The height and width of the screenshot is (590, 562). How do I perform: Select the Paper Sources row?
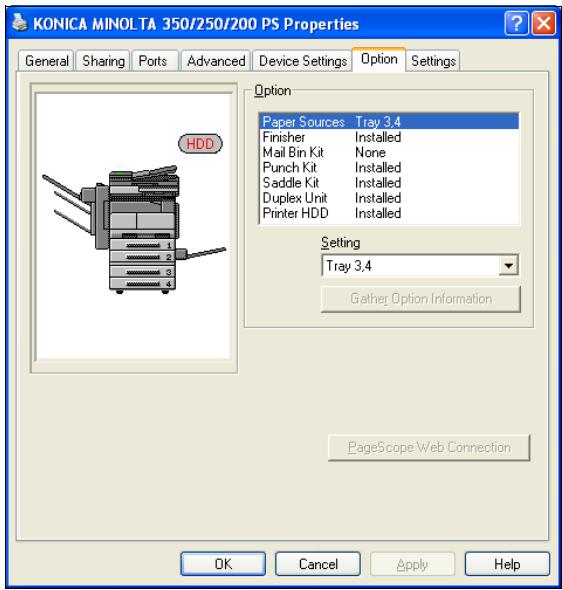click(389, 122)
